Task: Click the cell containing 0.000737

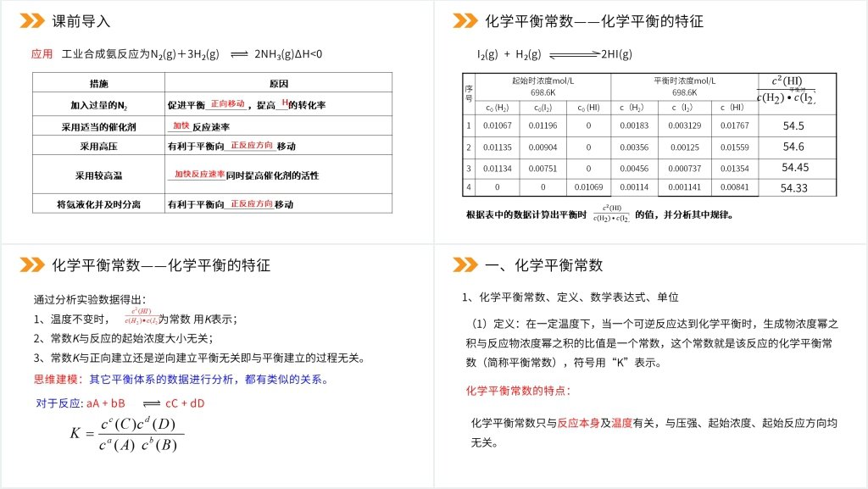Action: [x=684, y=169]
